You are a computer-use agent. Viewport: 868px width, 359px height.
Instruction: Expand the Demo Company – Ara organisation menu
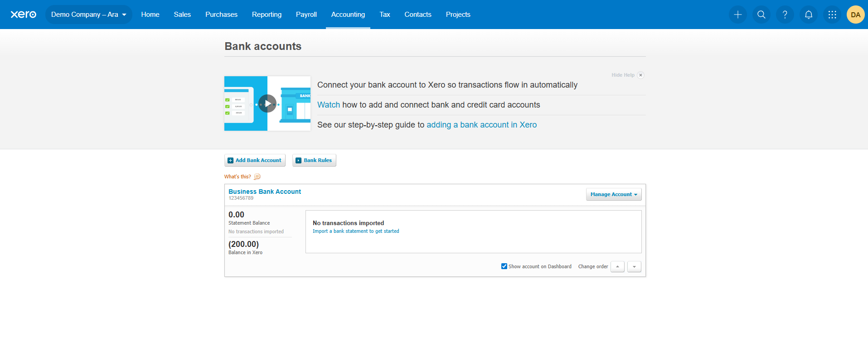[x=89, y=15]
